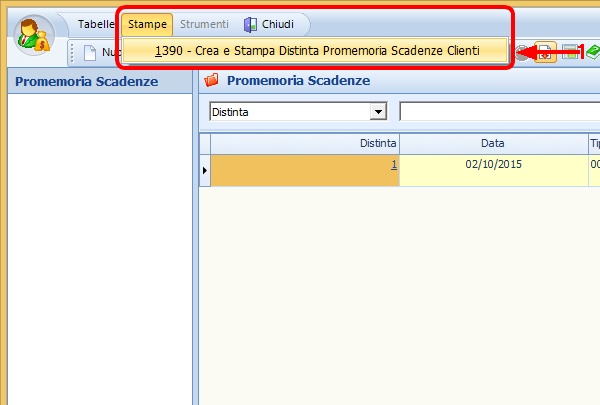The height and width of the screenshot is (405, 600).
Task: Select 1390 Crea e Stampa Distinta entry
Action: tap(316, 50)
